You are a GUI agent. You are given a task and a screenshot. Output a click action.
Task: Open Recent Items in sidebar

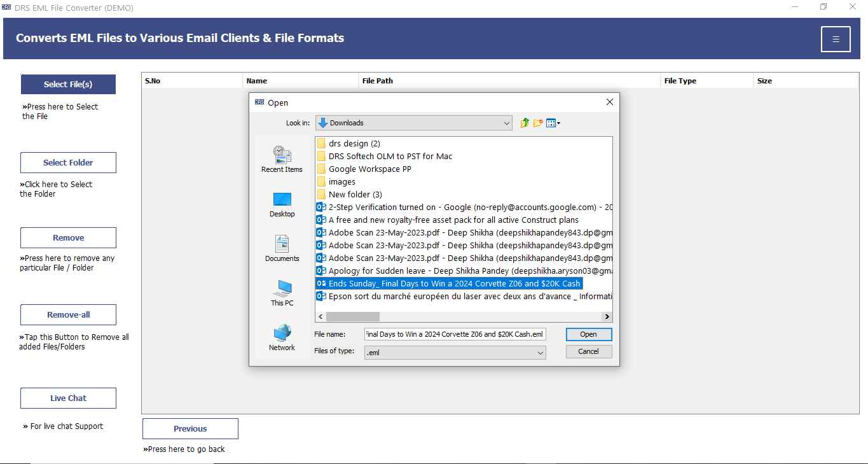282,159
